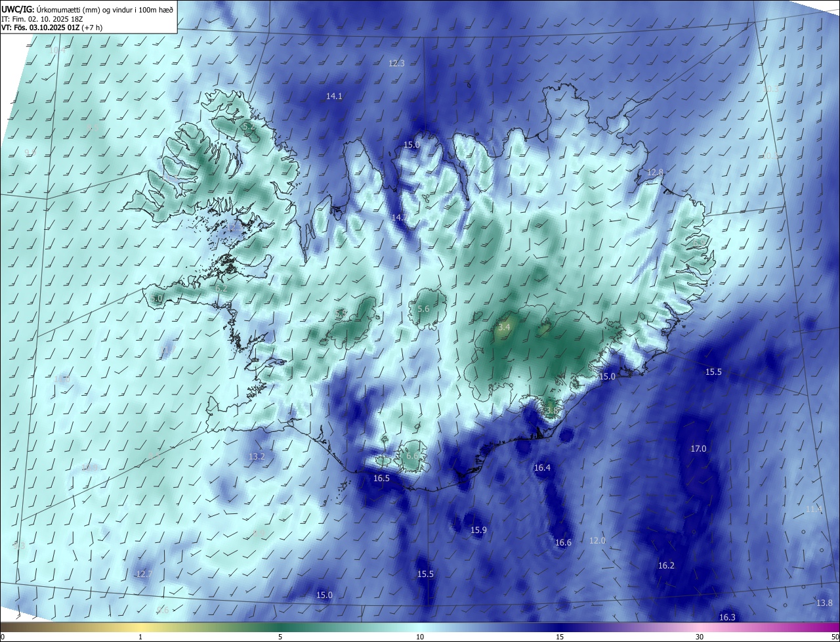Click the 12.7 value on the map
The image size is (840, 642).
pyautogui.click(x=144, y=574)
